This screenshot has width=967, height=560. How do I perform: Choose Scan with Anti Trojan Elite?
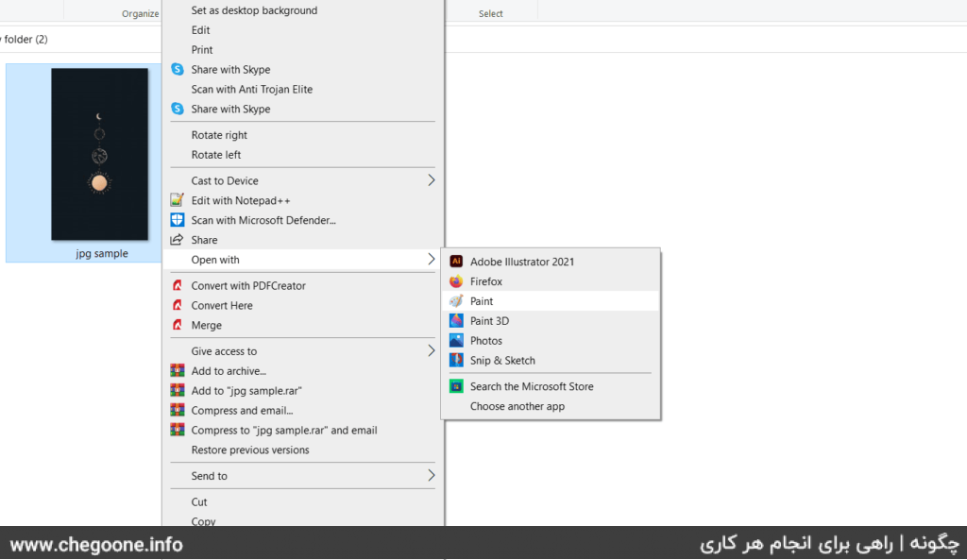click(x=251, y=90)
